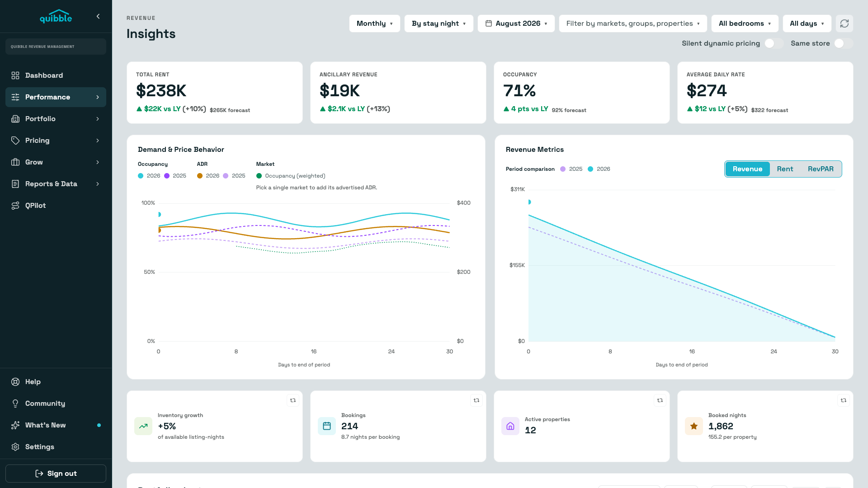The image size is (868, 488).
Task: Open Filter by markets, groups, properties dropdown
Action: [633, 23]
